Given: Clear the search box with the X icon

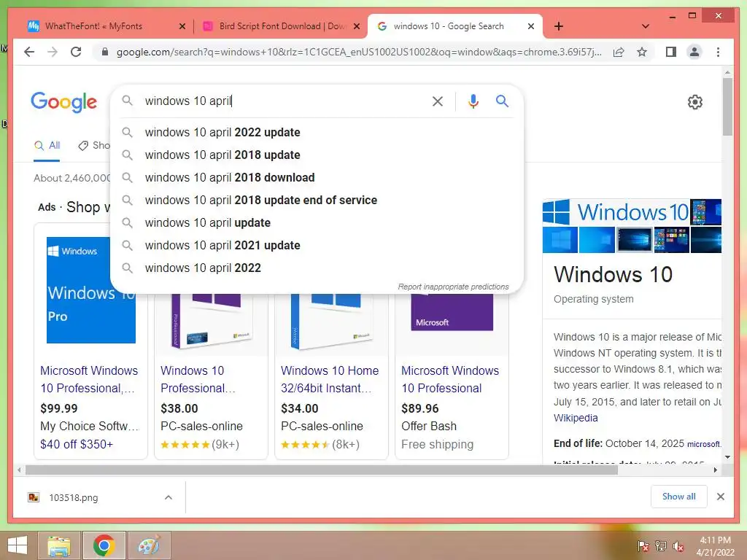Looking at the screenshot, I should pyautogui.click(x=438, y=101).
